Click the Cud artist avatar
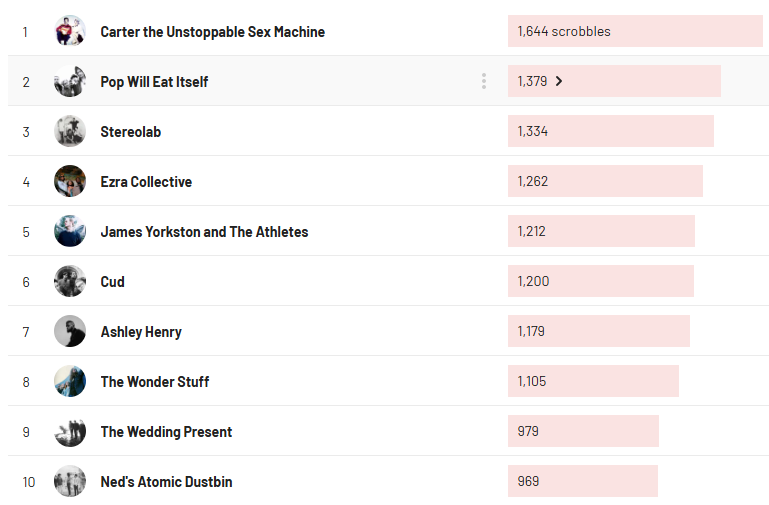 coord(70,281)
